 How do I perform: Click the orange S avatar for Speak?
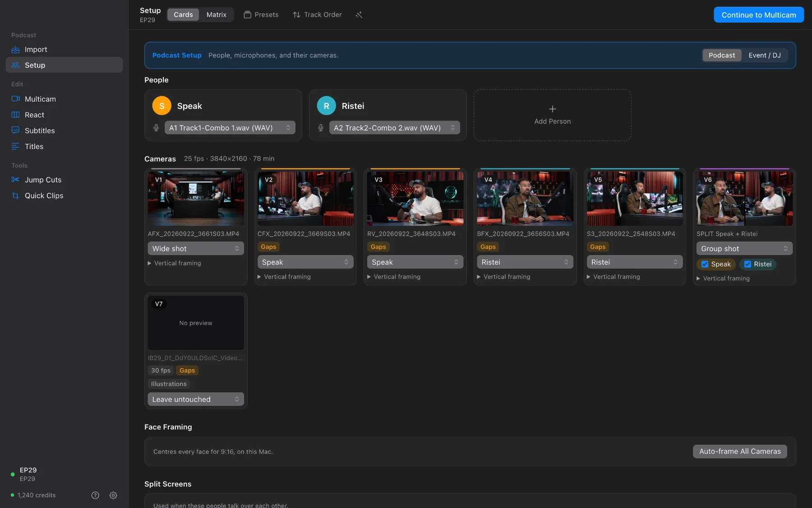pos(161,106)
